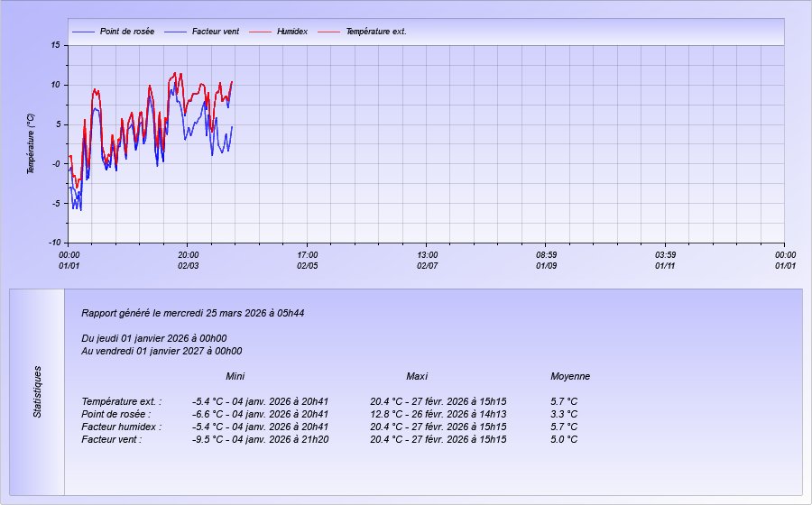Click the 03:59 01/11 axis label

coord(665,260)
